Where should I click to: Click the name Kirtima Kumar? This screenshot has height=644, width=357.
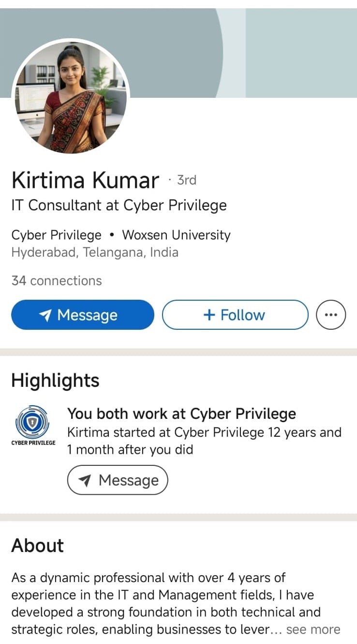(85, 181)
